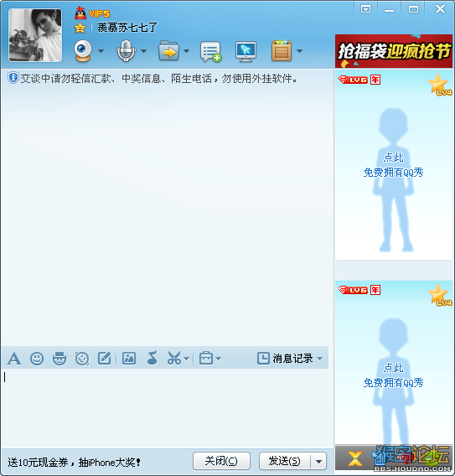Start a video call with webcam icon
This screenshot has width=455, height=476.
click(83, 50)
